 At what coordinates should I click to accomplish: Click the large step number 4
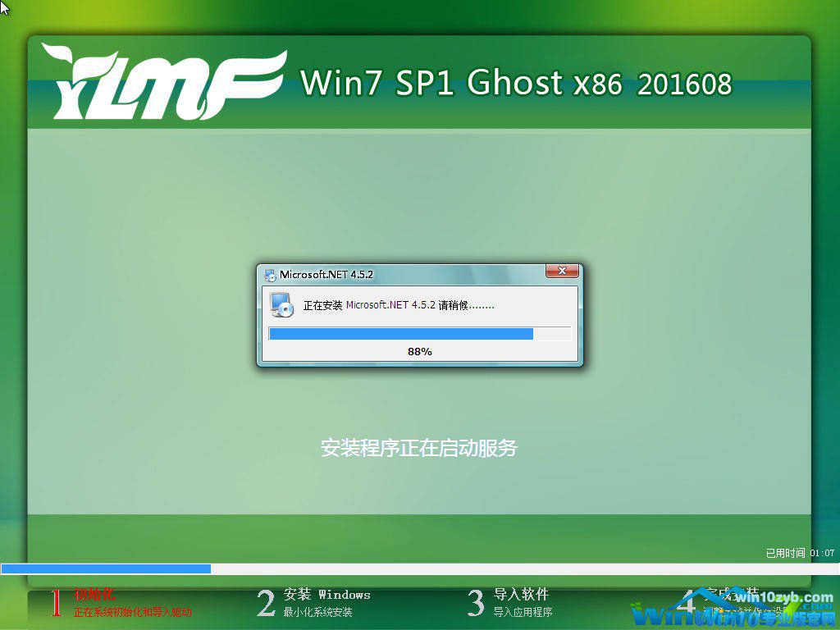(689, 603)
